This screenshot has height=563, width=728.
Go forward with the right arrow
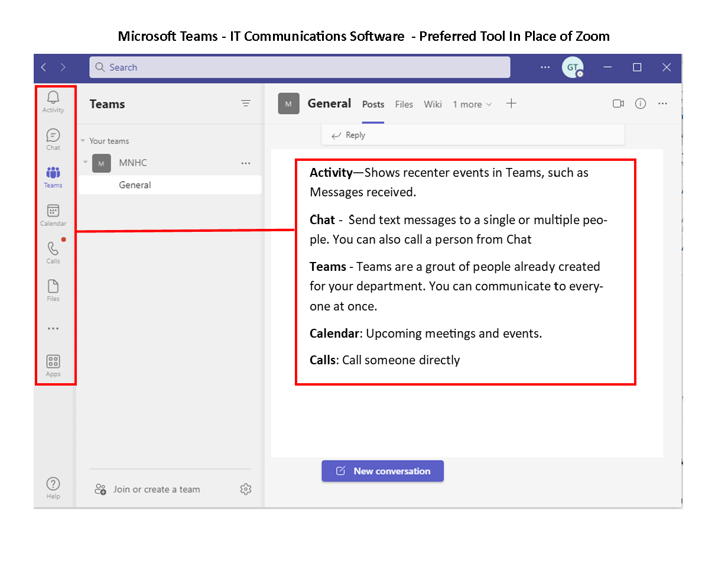(63, 67)
